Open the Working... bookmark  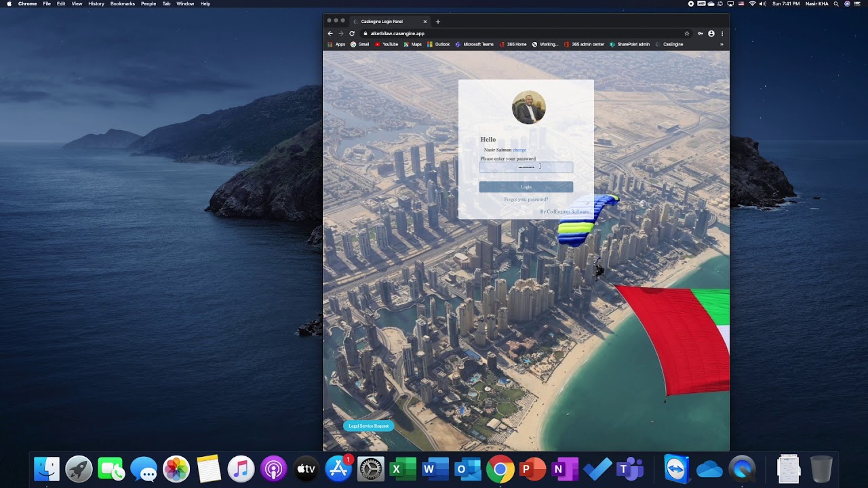pos(545,44)
